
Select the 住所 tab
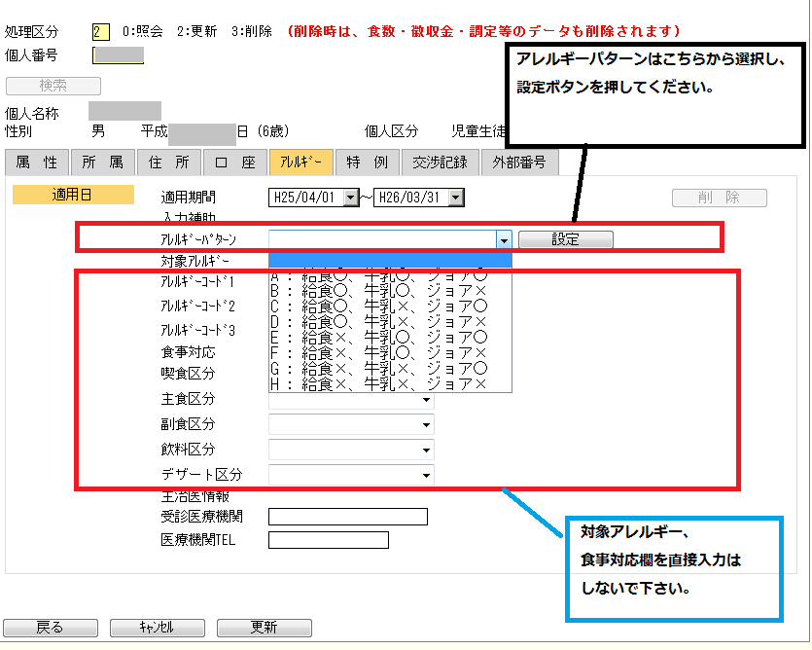pyautogui.click(x=168, y=162)
